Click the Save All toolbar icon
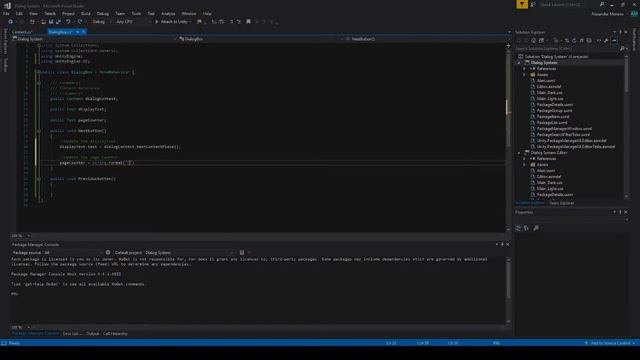 click(x=58, y=22)
